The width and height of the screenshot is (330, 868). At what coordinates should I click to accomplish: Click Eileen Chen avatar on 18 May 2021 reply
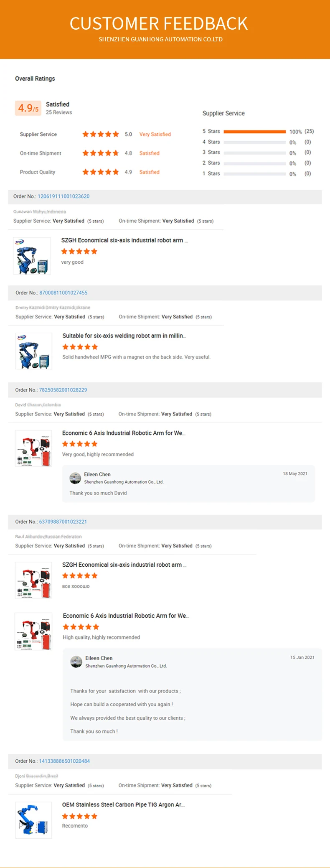(x=75, y=478)
